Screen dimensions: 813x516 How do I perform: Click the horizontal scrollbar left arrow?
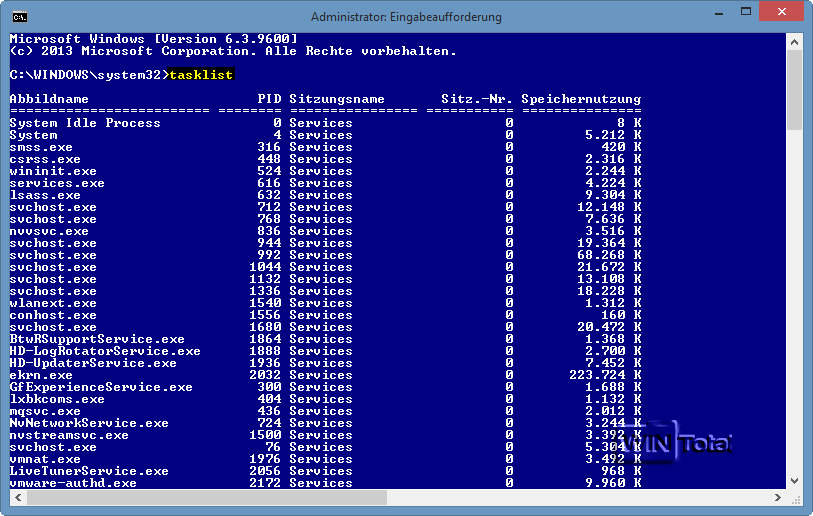[x=18, y=497]
